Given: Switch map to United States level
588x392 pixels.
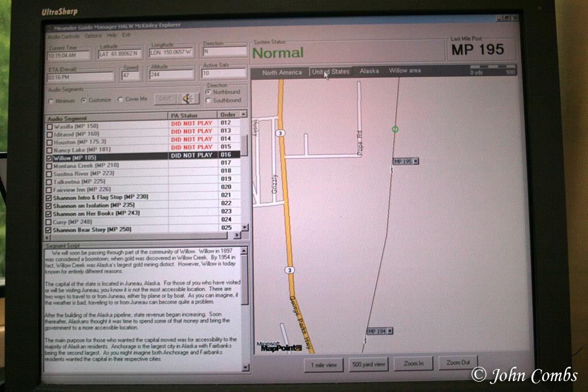Looking at the screenshot, I should click(x=331, y=72).
